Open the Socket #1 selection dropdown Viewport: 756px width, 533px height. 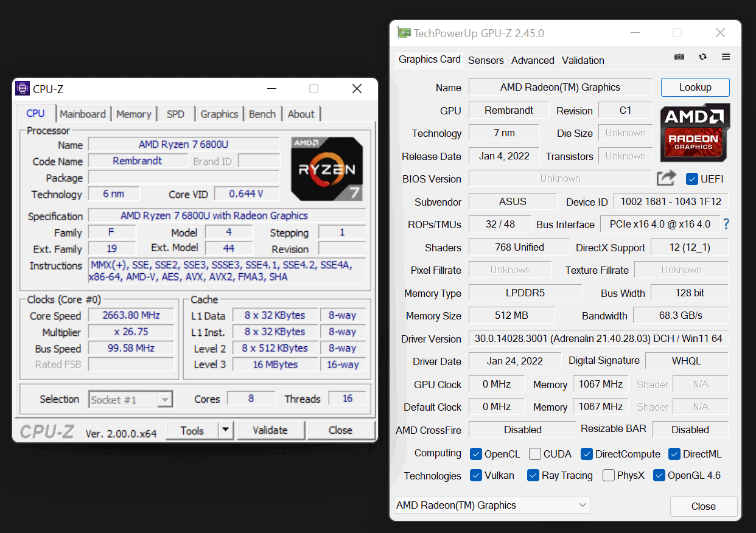point(130,400)
